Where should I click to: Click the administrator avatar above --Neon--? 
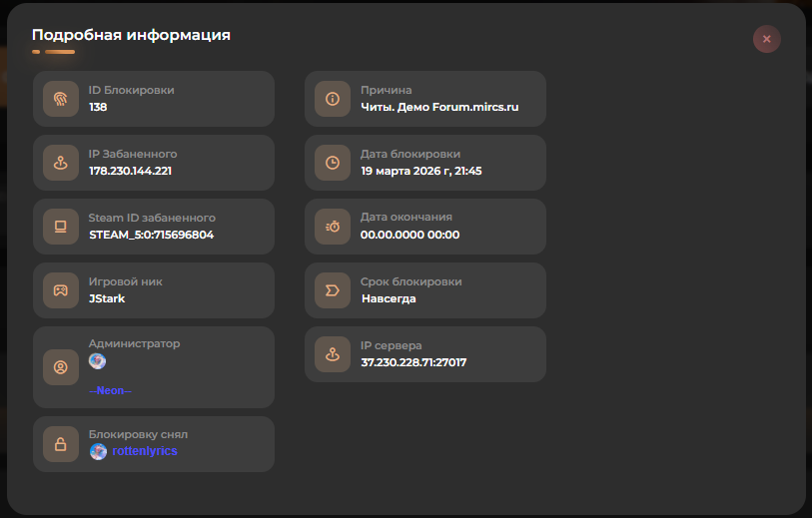(97, 361)
